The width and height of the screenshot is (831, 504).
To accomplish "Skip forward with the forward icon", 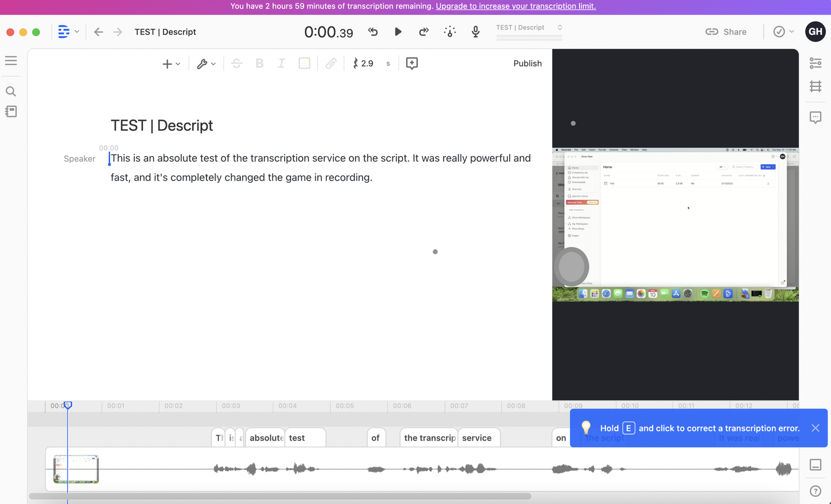I will (424, 32).
